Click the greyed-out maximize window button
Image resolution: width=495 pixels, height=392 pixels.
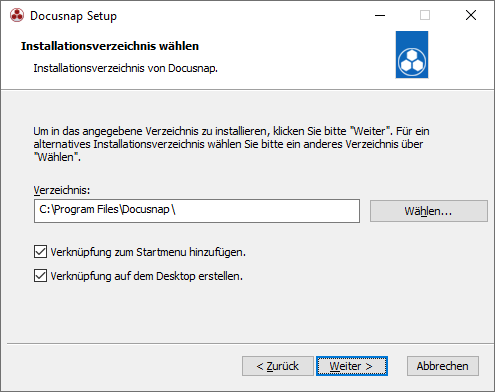[x=425, y=15]
